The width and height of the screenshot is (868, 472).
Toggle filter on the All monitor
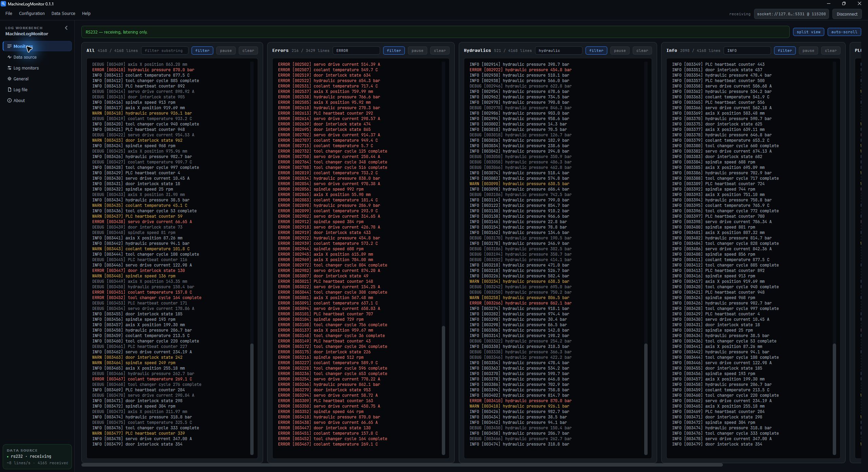tap(202, 51)
